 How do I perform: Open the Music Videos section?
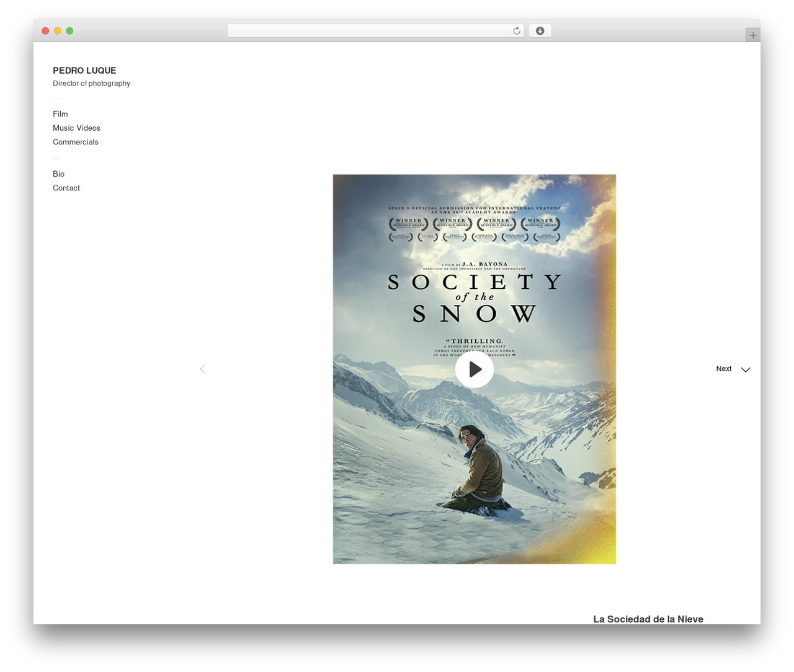point(76,128)
